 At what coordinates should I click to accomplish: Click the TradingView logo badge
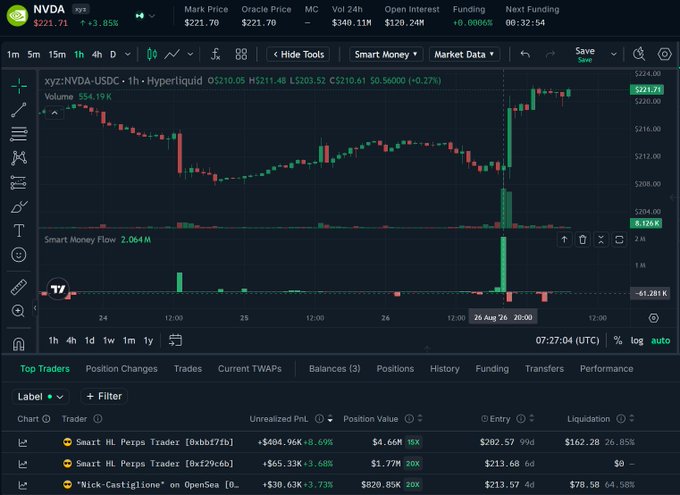tap(58, 289)
